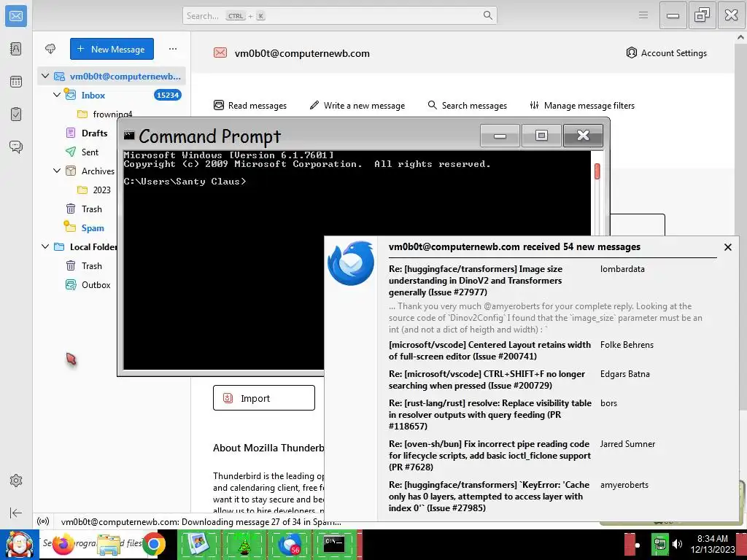Dismiss the new messages notification popup
The image size is (747, 560).
[727, 246]
